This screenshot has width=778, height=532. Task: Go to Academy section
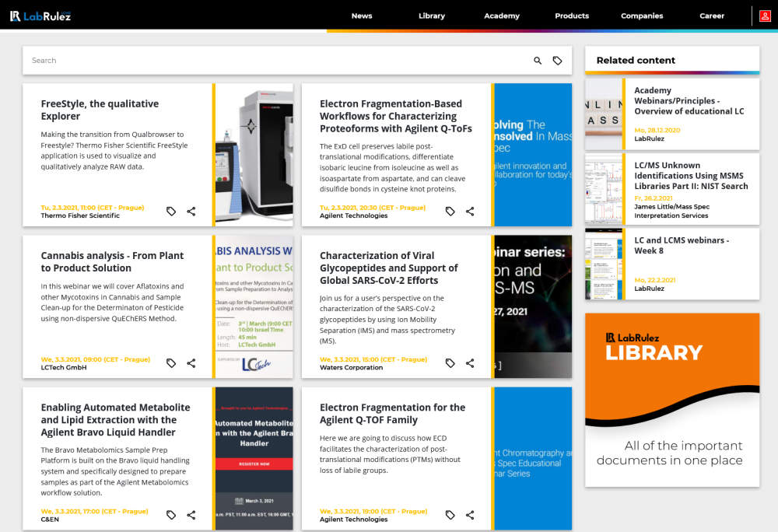click(x=502, y=16)
